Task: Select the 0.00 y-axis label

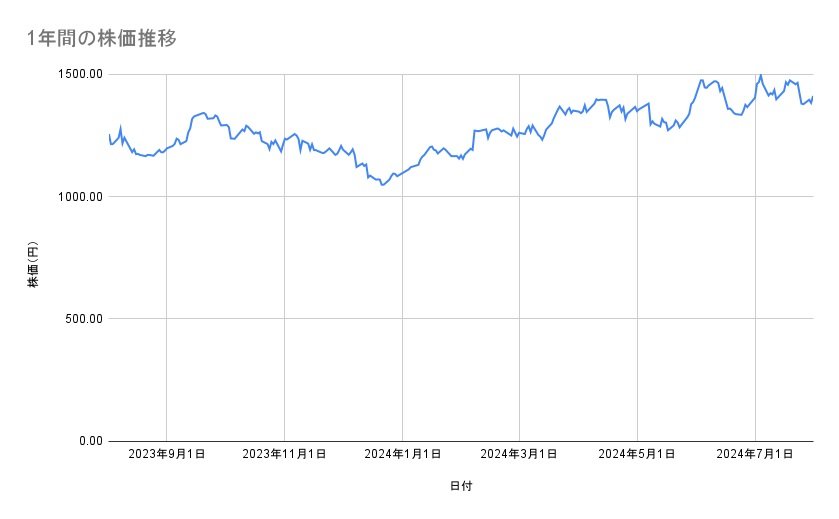Action: click(90, 441)
